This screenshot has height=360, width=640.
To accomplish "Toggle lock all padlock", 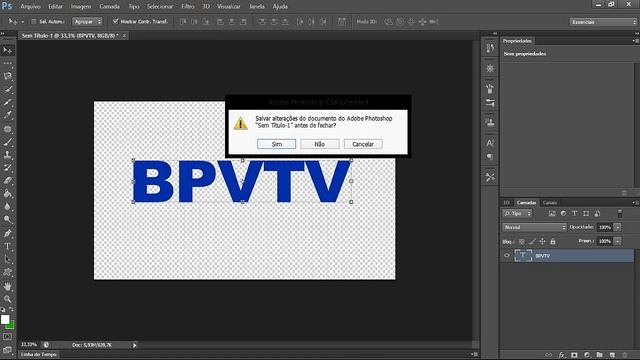I will pos(553,242).
